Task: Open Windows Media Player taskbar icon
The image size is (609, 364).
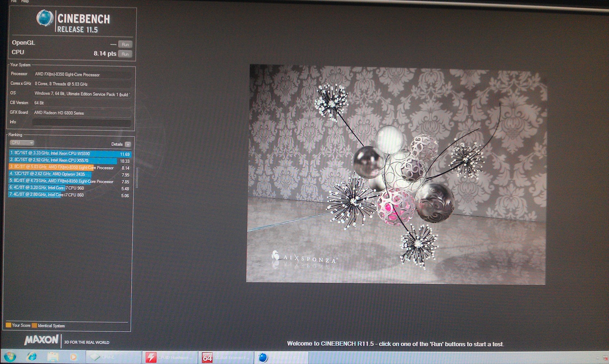Action: (x=73, y=357)
